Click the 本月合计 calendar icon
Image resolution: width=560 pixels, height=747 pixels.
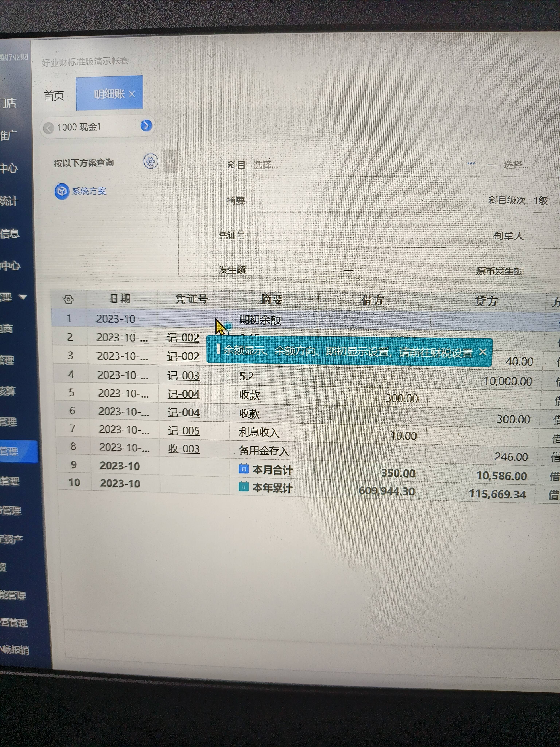[x=244, y=469]
